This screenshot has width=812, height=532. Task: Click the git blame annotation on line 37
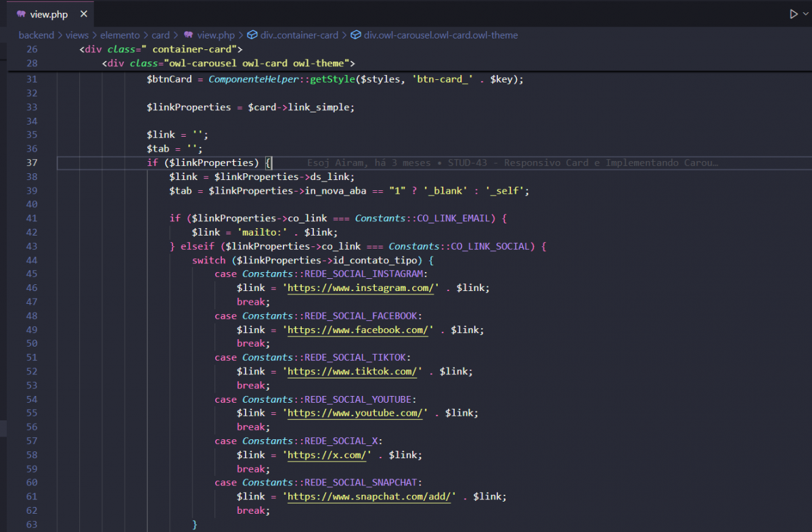(x=512, y=163)
